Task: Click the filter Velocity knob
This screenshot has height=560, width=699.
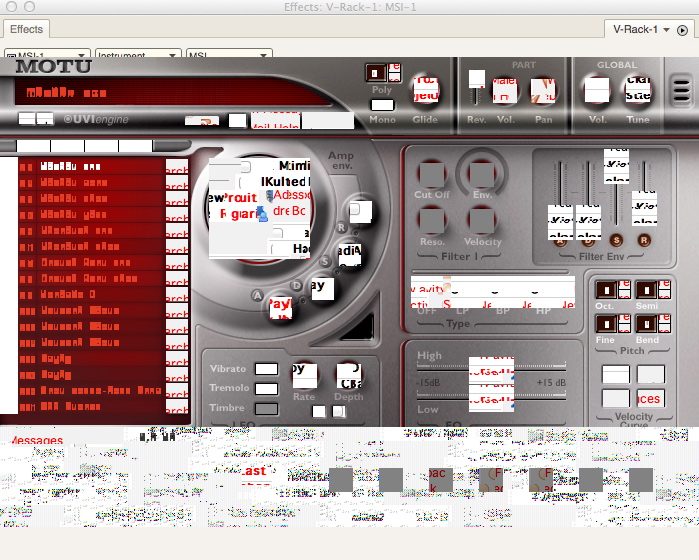Action: pos(482,220)
